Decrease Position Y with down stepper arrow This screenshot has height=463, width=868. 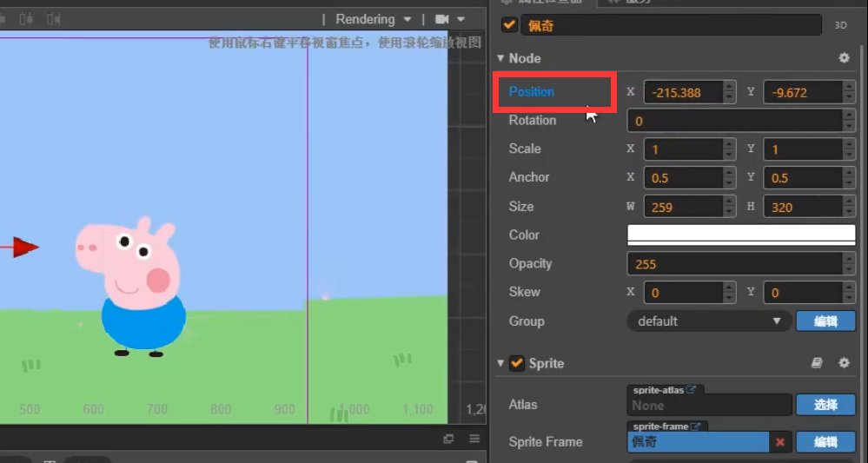pos(849,98)
